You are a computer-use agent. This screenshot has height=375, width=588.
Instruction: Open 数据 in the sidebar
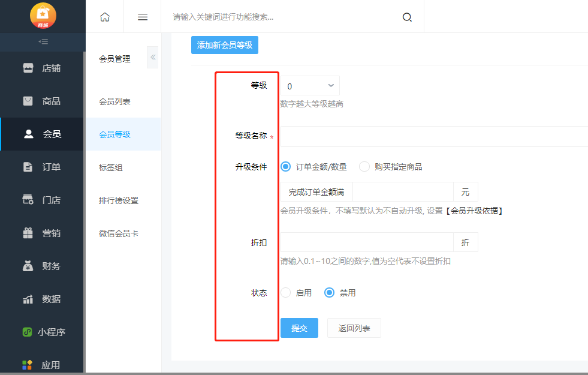(x=52, y=299)
